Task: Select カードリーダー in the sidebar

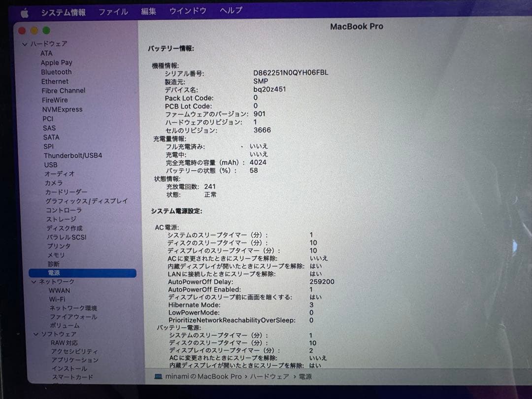Action: click(66, 192)
